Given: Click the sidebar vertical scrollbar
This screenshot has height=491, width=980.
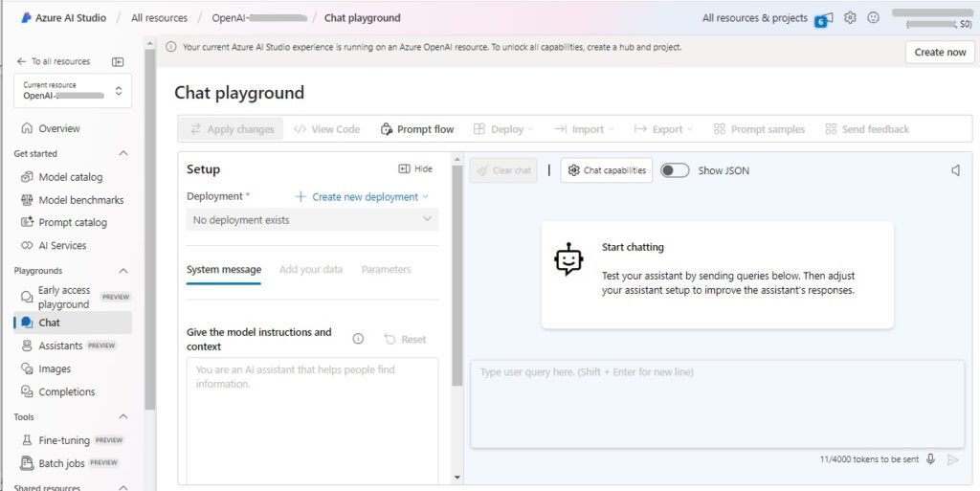Looking at the screenshot, I should (150, 229).
